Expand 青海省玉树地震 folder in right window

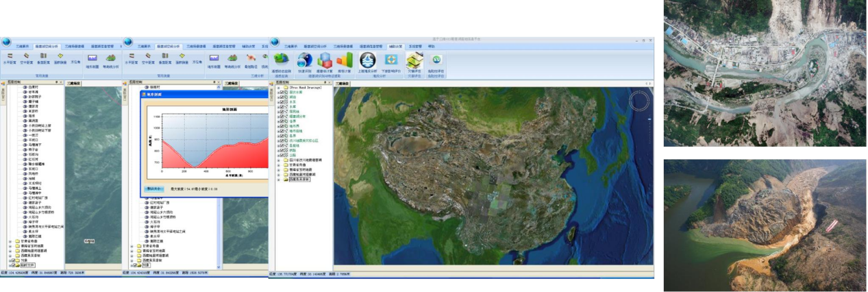pyautogui.click(x=278, y=169)
